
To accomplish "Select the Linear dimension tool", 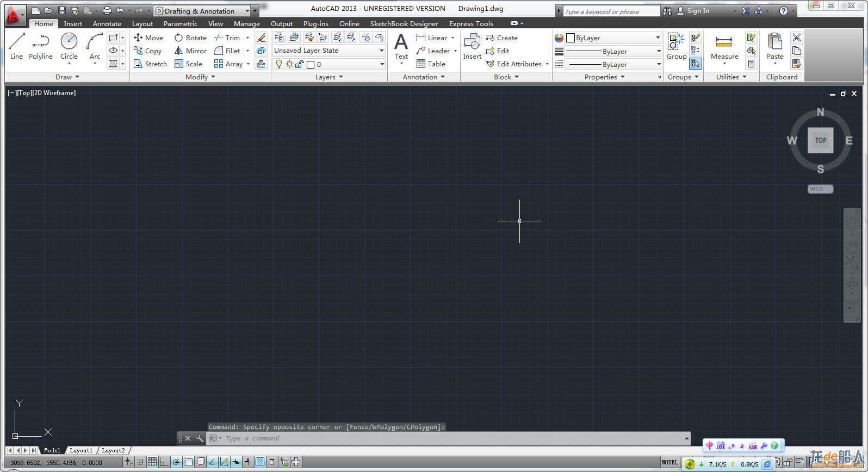I will pos(432,38).
